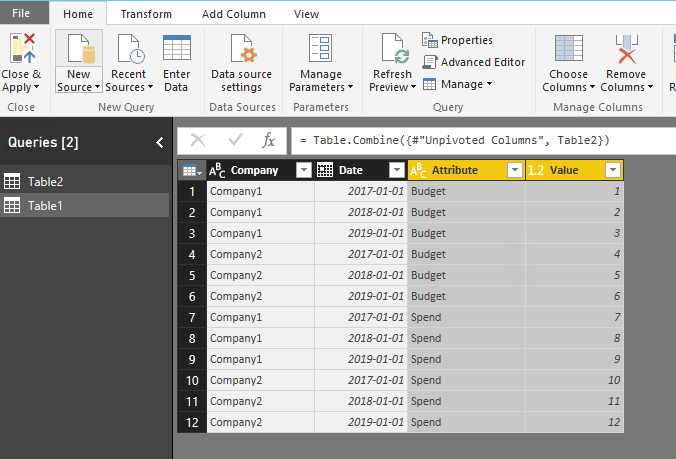Click Company2 cell in row 11
Image resolution: width=676 pixels, height=459 pixels.
[260, 401]
